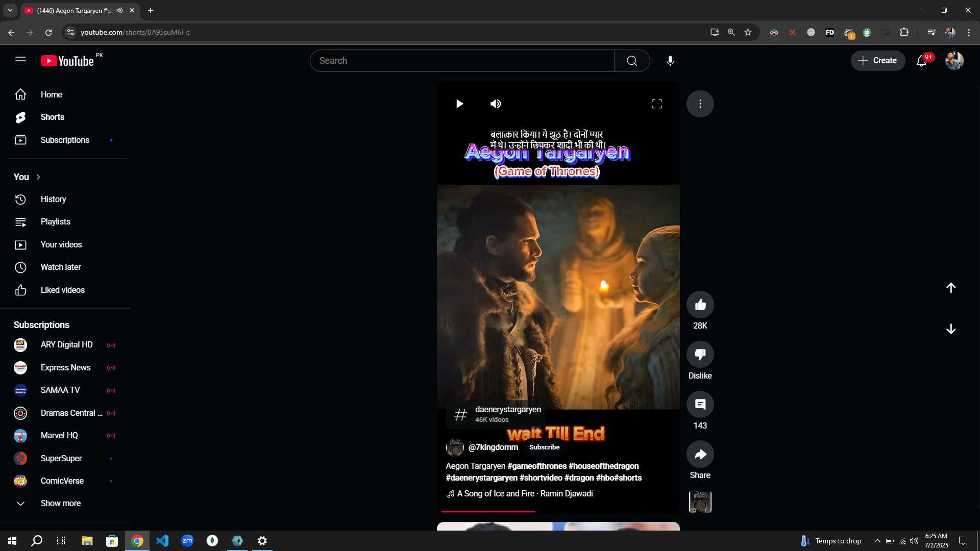Show hidden system tray icons
This screenshot has height=551, width=980.
877,541
